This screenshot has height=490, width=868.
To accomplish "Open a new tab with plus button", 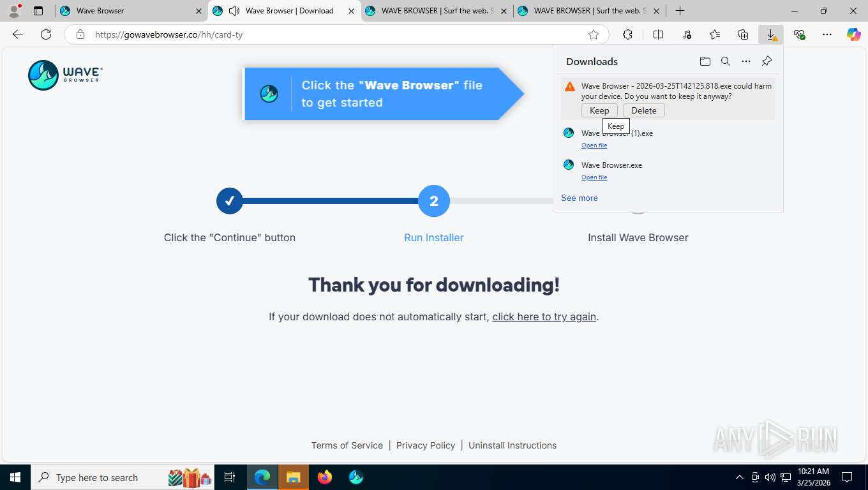I will click(680, 11).
